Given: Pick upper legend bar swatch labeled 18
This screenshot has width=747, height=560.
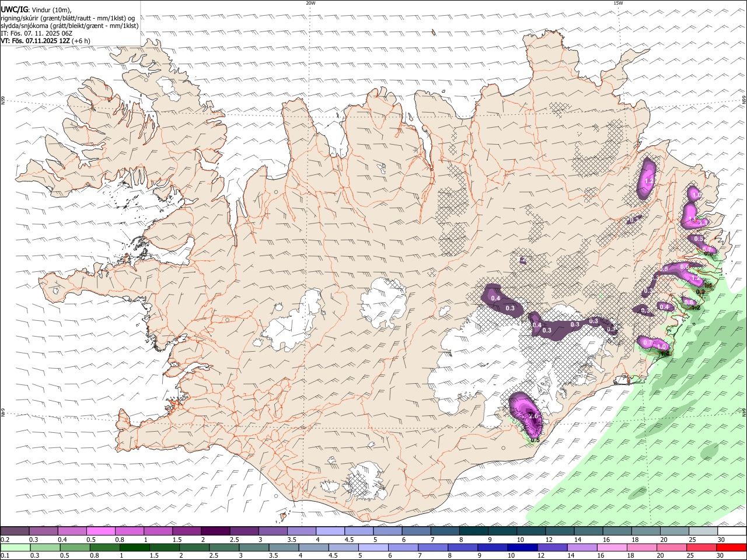Looking at the screenshot, I should click(x=647, y=531).
